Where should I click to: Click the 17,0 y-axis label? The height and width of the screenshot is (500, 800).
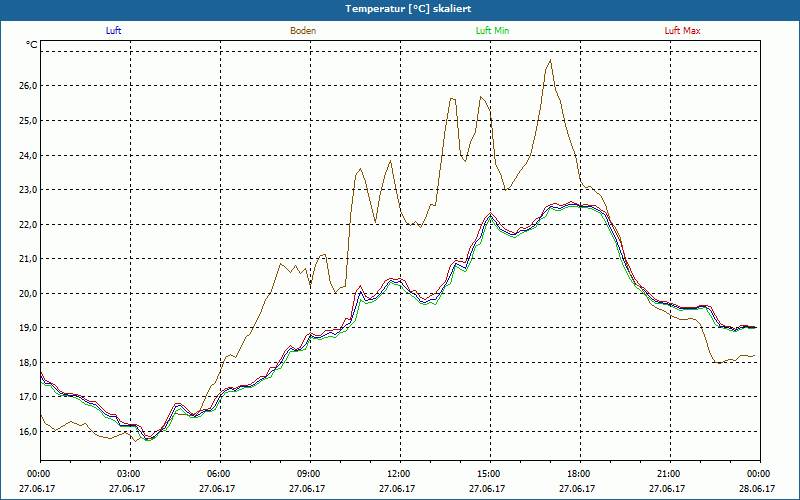coord(28,396)
